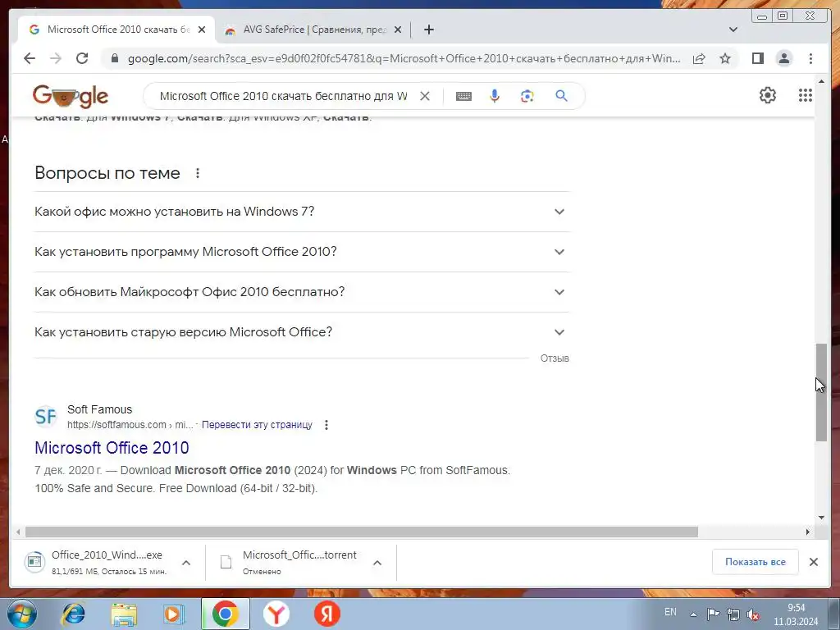Focus the Google search input field

[x=283, y=96]
